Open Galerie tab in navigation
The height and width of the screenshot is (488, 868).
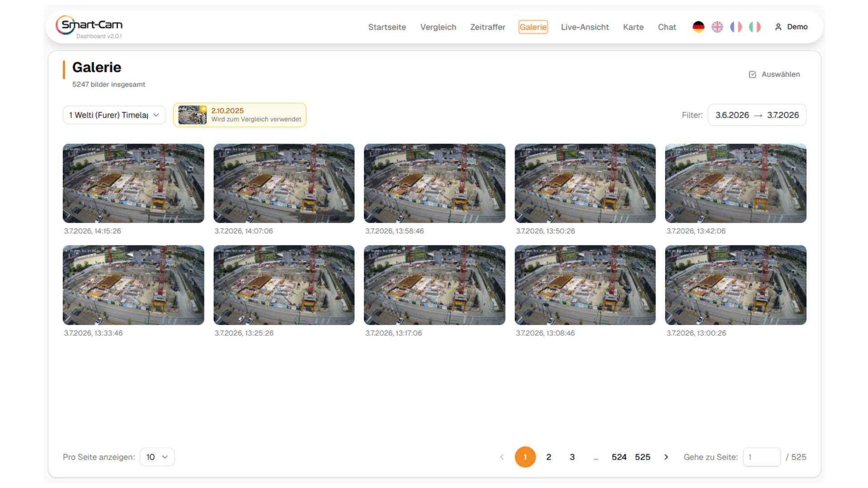coord(533,27)
